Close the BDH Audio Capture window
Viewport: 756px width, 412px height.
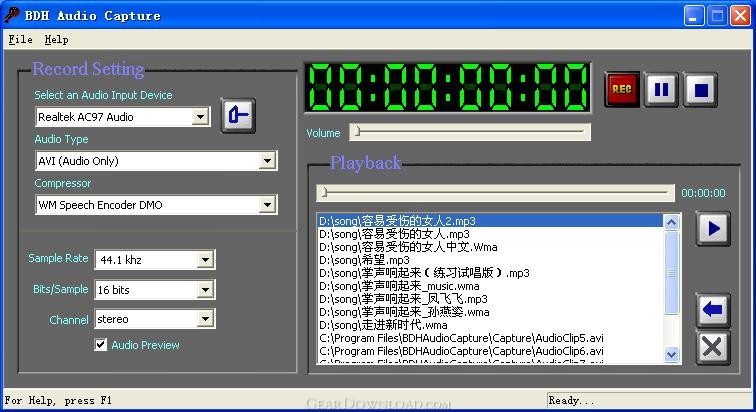pos(740,16)
